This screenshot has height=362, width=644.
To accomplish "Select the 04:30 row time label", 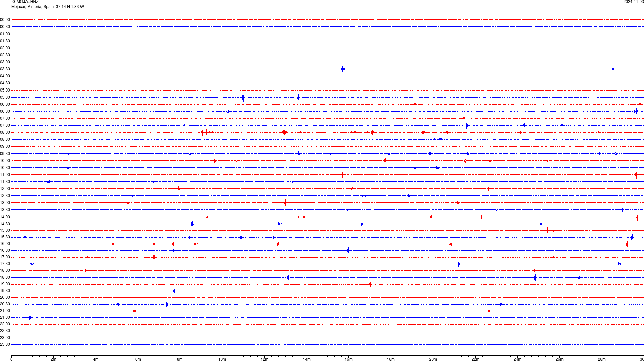I will point(5,83).
